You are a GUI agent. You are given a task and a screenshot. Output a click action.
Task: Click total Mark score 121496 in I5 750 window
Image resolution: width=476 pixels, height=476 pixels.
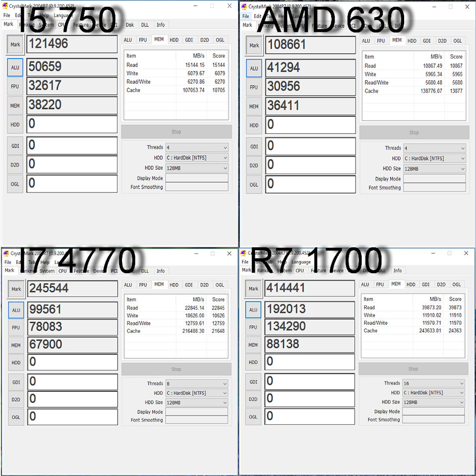click(72, 44)
